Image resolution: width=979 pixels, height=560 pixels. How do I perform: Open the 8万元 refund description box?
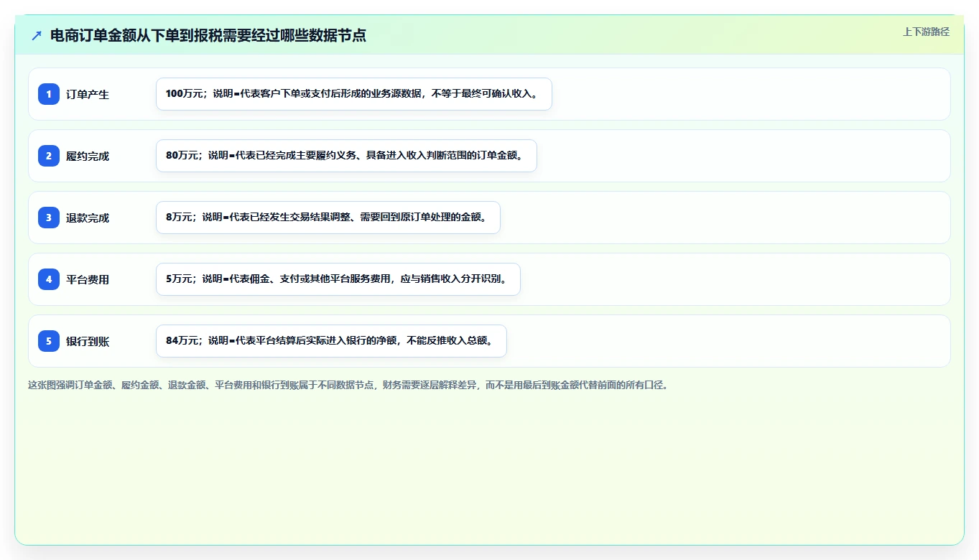tap(328, 218)
